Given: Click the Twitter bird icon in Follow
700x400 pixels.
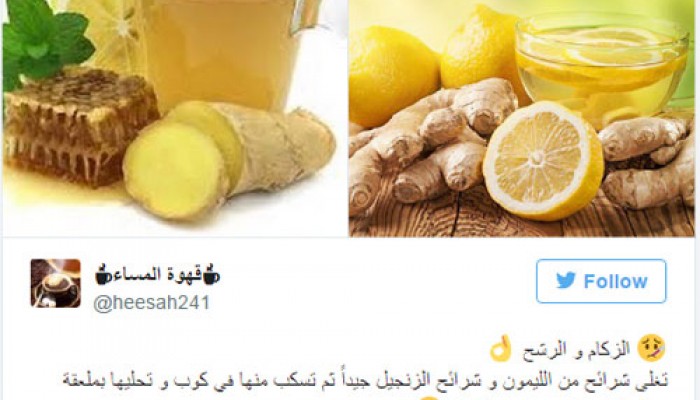Looking at the screenshot, I should [566, 281].
